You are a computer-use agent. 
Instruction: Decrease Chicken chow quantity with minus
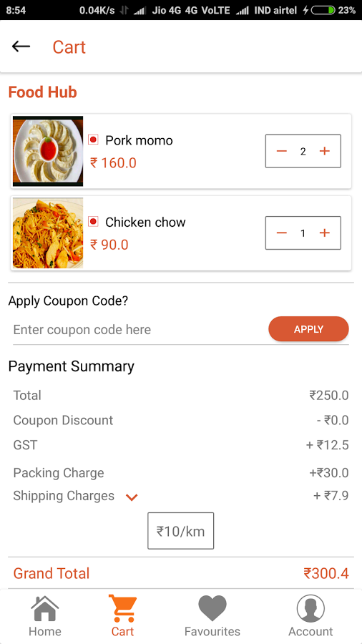click(282, 233)
